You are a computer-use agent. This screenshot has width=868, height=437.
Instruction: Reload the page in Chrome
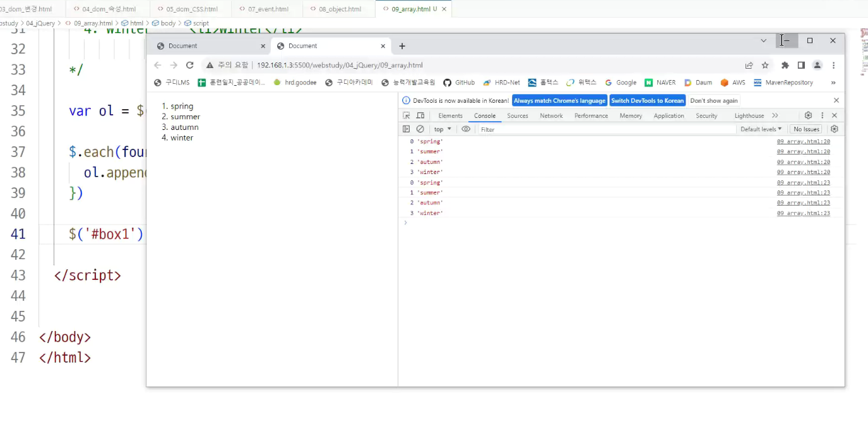(189, 65)
